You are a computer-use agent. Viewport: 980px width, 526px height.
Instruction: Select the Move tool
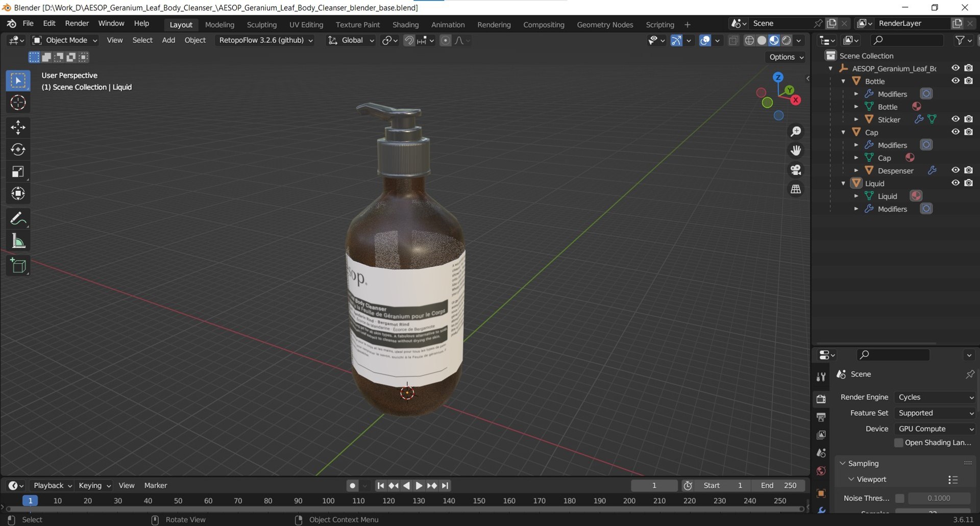pos(18,127)
